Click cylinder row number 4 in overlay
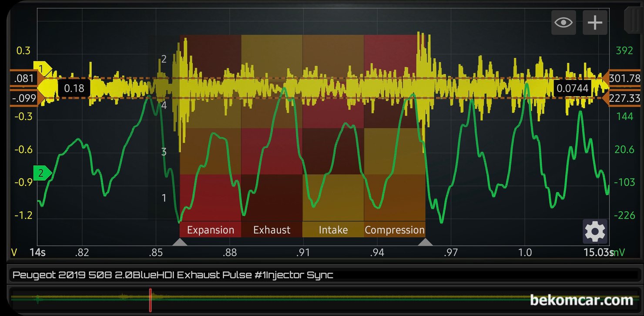The width and height of the screenshot is (644, 316). tap(164, 106)
